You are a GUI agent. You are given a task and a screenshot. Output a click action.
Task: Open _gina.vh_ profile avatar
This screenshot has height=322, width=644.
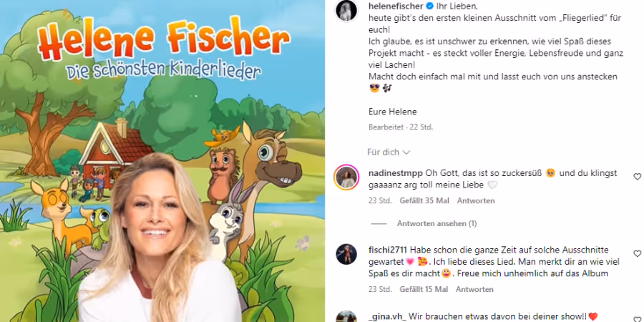(346, 317)
